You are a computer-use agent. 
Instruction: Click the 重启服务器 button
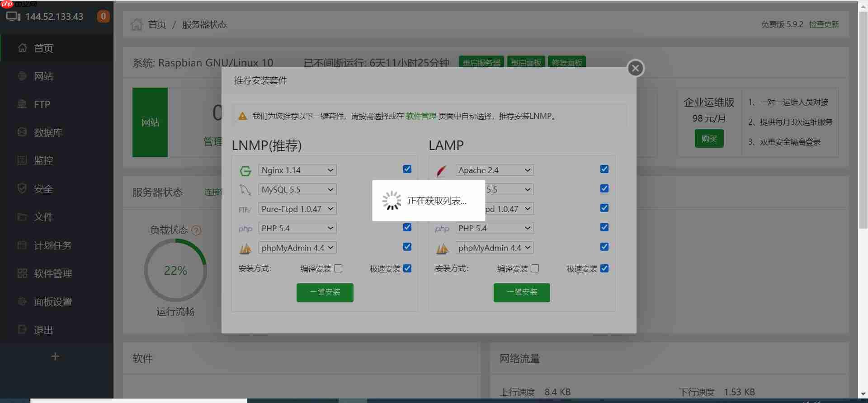481,62
